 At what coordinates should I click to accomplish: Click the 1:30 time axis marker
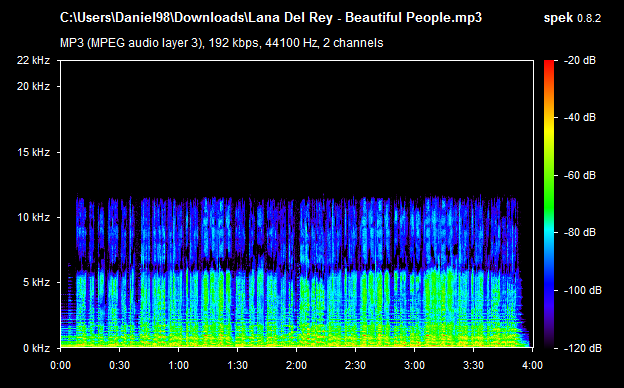point(238,365)
